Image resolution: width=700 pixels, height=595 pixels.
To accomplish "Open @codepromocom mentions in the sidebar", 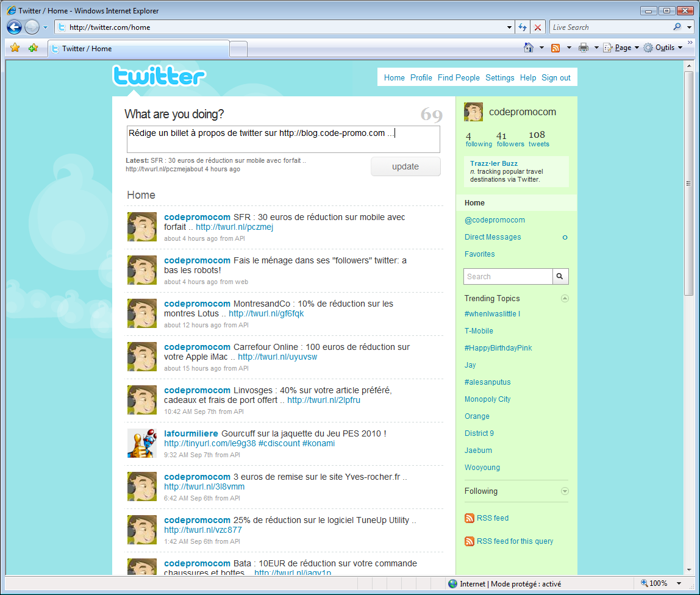I will [495, 220].
